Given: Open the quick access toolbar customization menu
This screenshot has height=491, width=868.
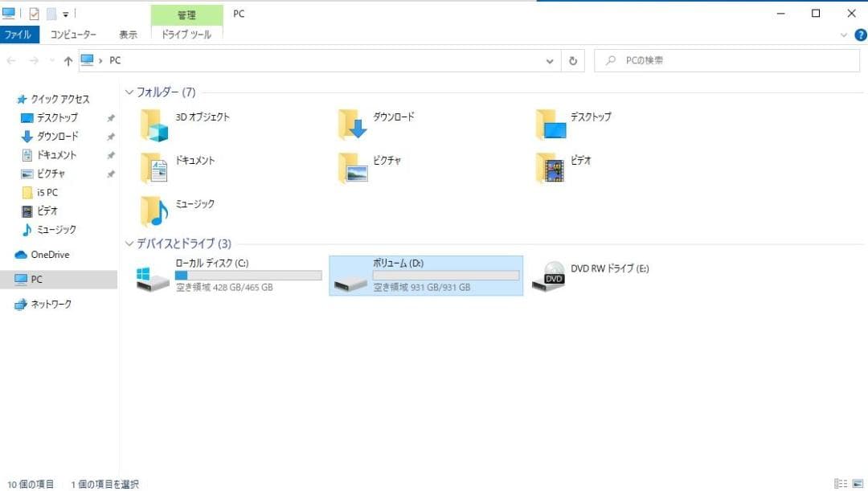Looking at the screenshot, I should 64,14.
